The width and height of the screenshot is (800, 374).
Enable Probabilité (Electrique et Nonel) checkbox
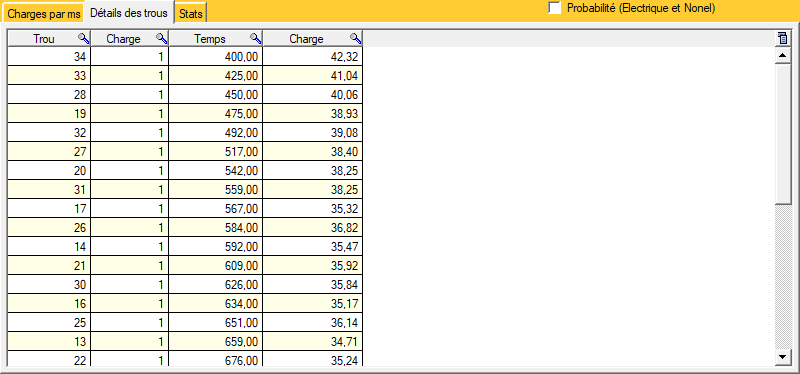click(555, 8)
